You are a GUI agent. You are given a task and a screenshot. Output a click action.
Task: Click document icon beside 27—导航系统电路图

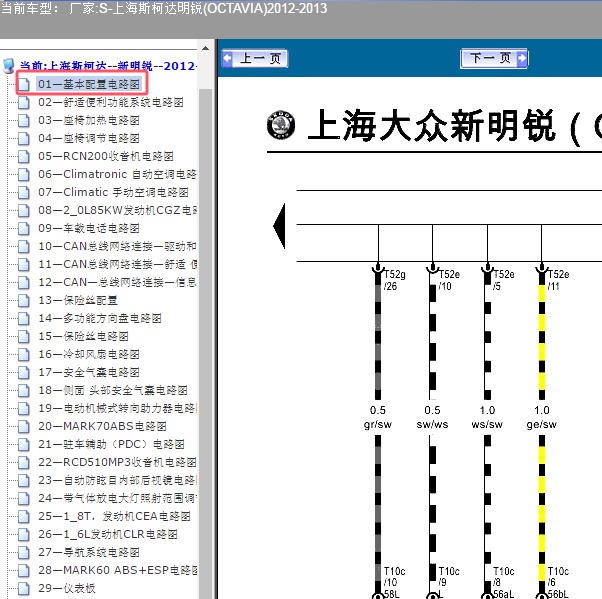(24, 552)
